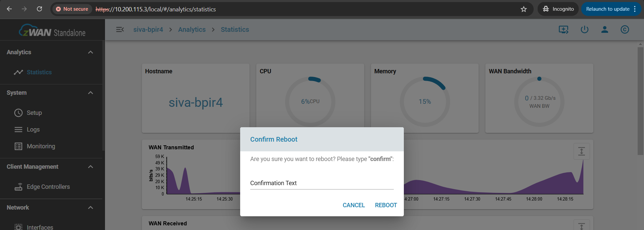
Task: Open the user account icon
Action: coord(604,29)
